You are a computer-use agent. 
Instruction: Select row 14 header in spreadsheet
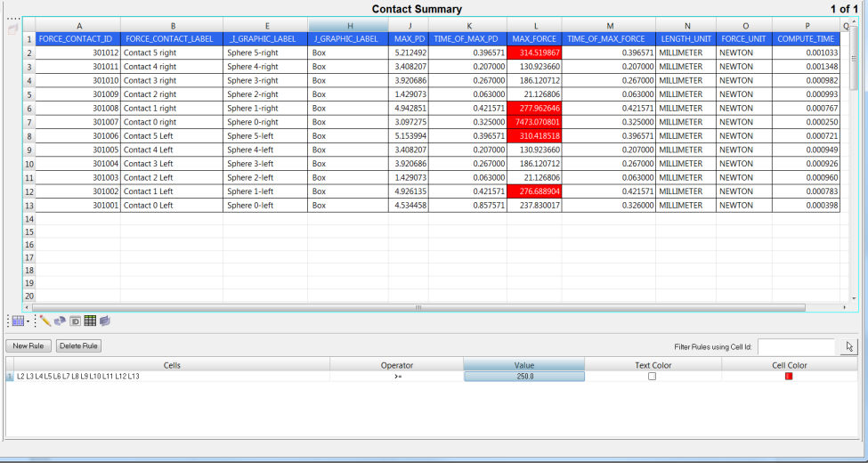click(x=28, y=218)
